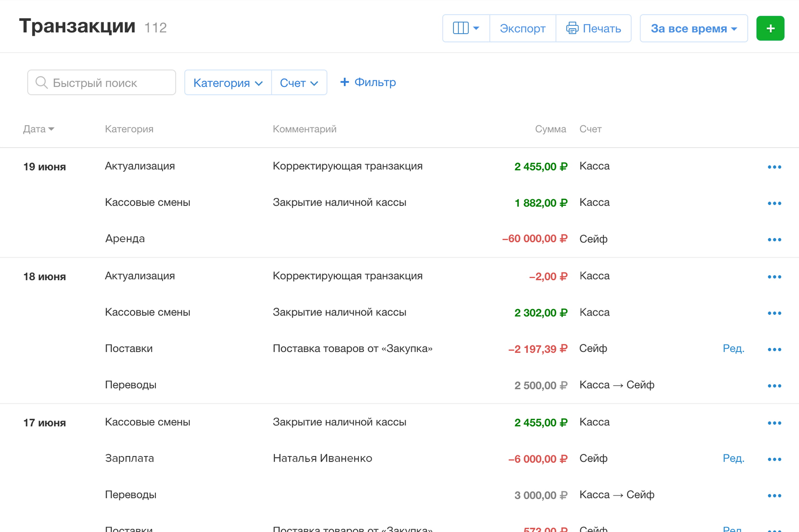Expand the Категория filter dropdown
Image resolution: width=799 pixels, height=532 pixels.
pyautogui.click(x=228, y=82)
